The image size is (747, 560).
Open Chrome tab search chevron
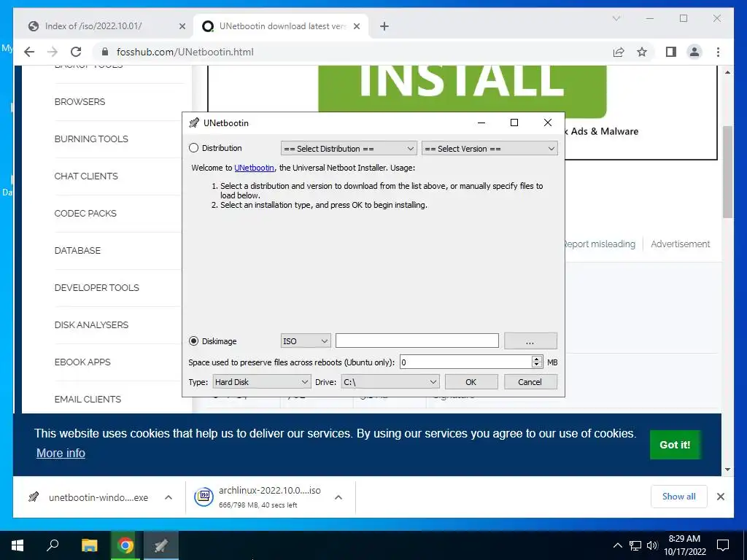click(616, 18)
